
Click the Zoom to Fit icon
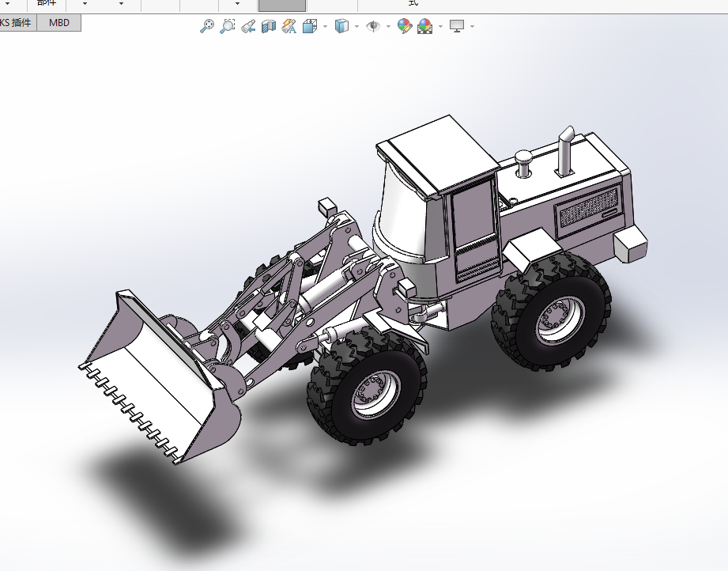pyautogui.click(x=207, y=26)
